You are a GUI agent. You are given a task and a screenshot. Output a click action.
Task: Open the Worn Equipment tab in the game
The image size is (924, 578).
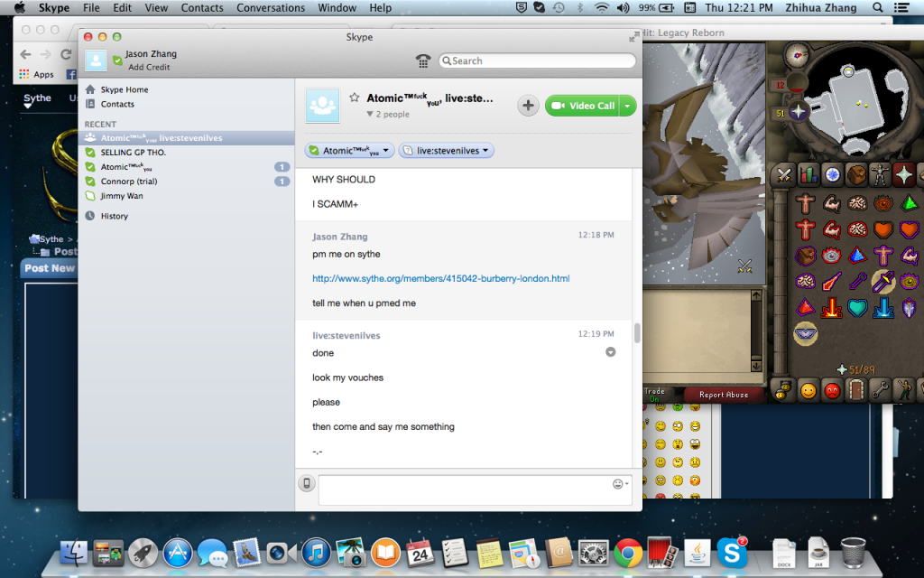coord(881,175)
